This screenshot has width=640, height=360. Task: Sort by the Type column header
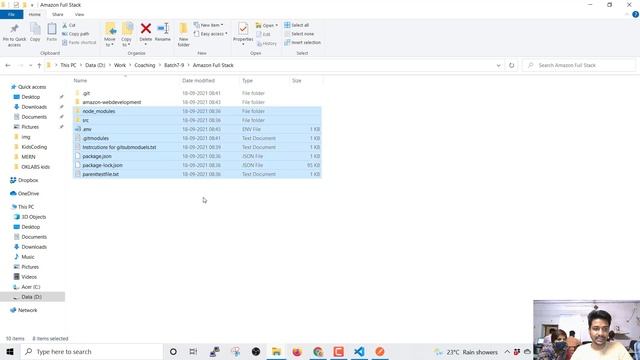247,81
